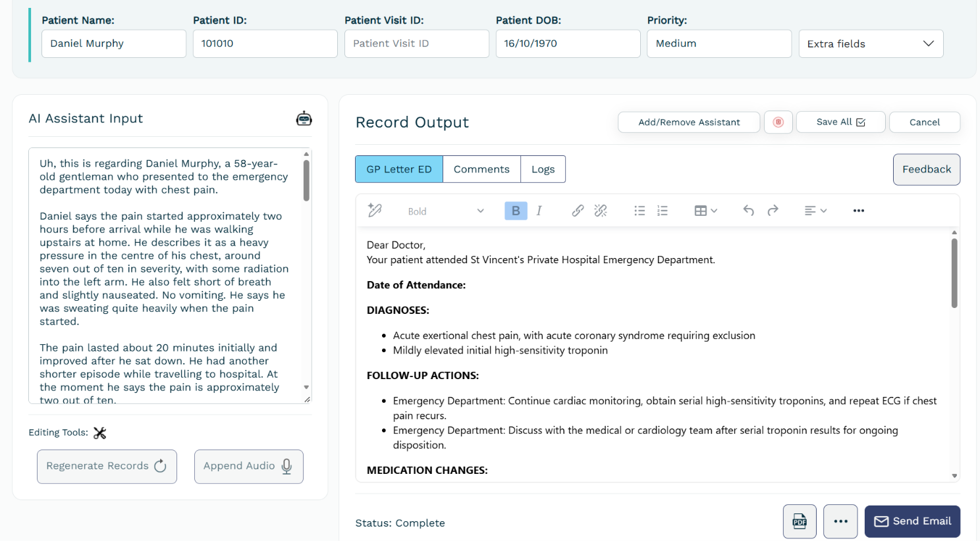Open the Feedback button

pos(927,170)
